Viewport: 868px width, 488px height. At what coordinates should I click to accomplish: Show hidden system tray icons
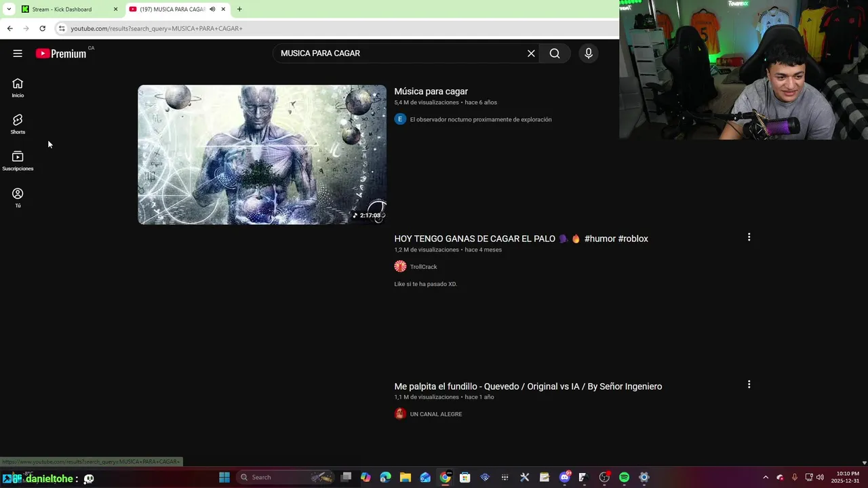766,477
